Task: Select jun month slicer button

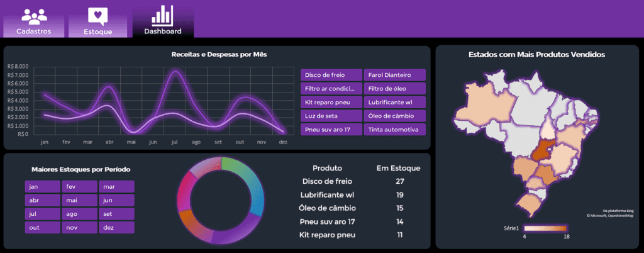Action: point(116,200)
